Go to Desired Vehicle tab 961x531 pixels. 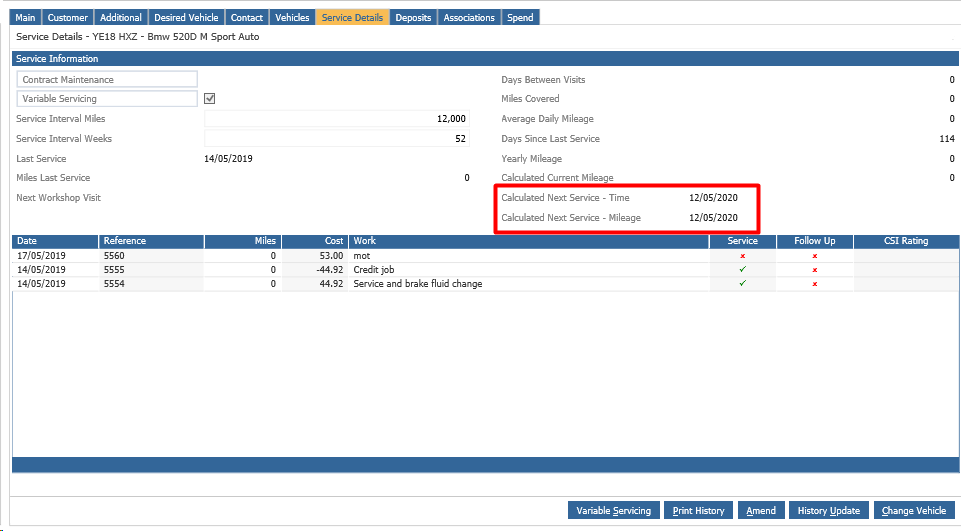tap(186, 17)
